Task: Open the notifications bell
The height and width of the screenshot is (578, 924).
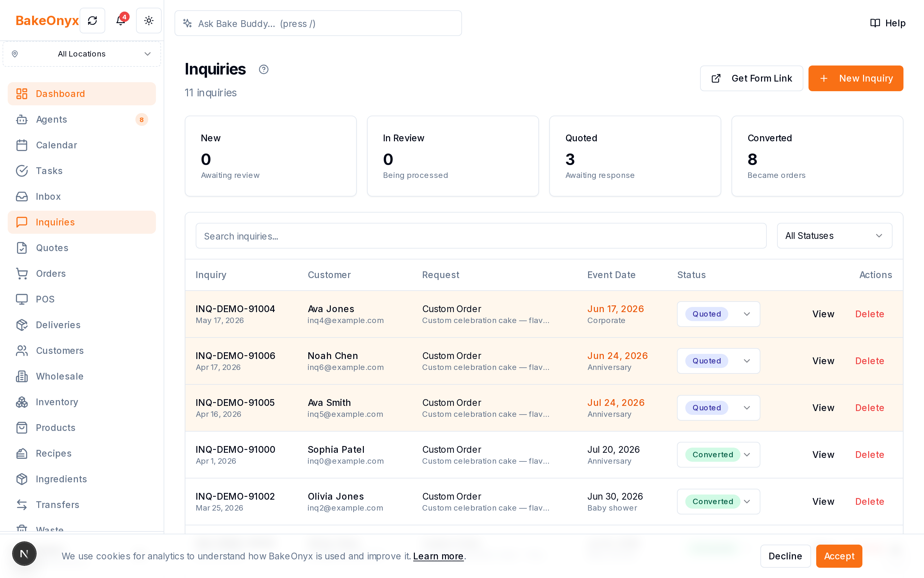Action: 121,21
